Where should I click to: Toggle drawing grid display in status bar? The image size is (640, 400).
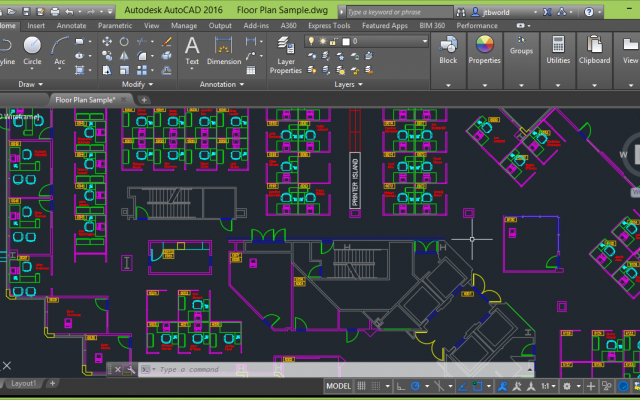[x=361, y=386]
